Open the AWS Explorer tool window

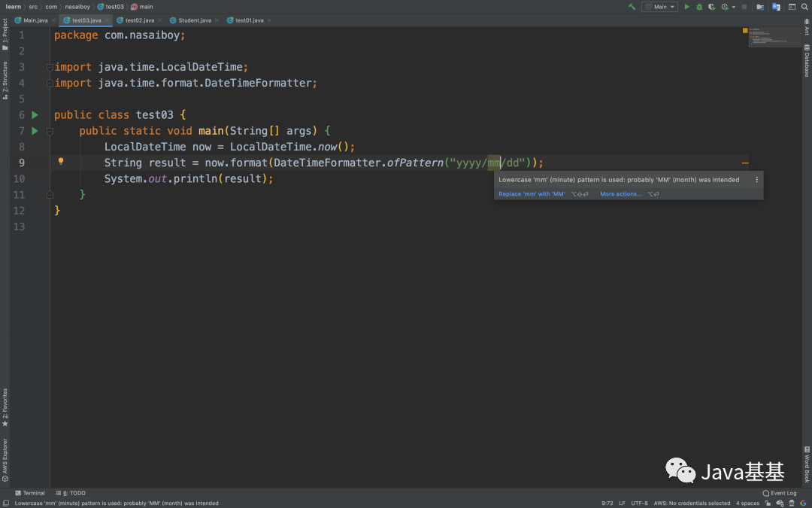[x=5, y=461]
